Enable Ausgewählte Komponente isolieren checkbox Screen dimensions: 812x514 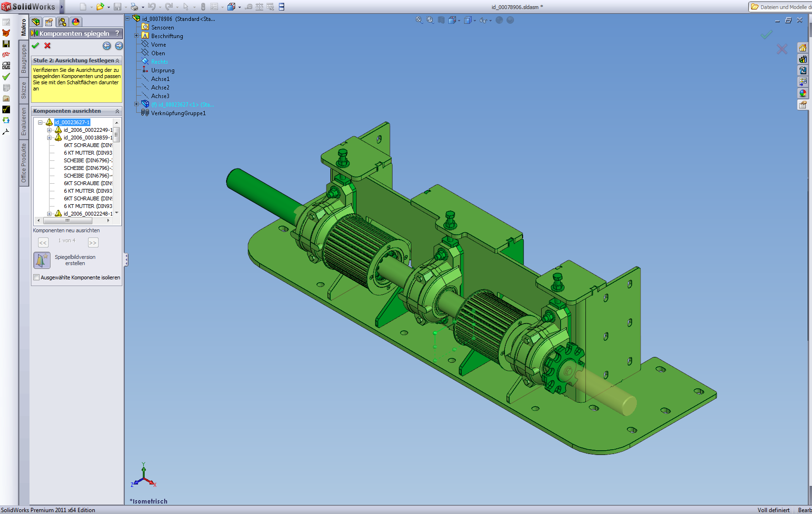(37, 277)
